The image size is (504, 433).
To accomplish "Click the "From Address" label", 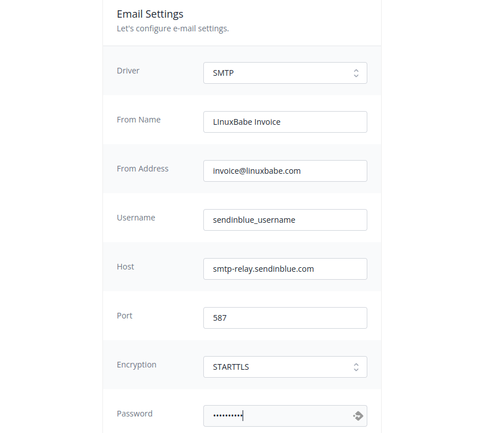I will click(142, 169).
